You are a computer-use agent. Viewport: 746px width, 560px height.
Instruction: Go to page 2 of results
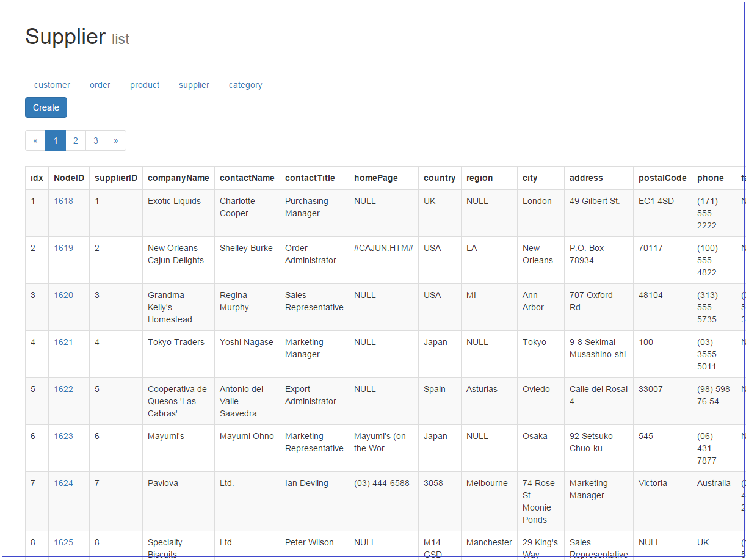tap(75, 140)
